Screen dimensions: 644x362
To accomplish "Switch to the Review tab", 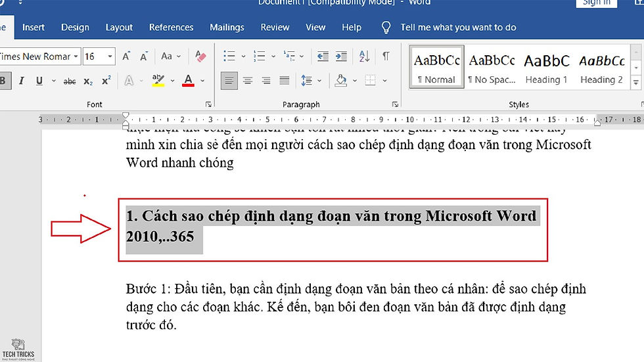I will (275, 28).
